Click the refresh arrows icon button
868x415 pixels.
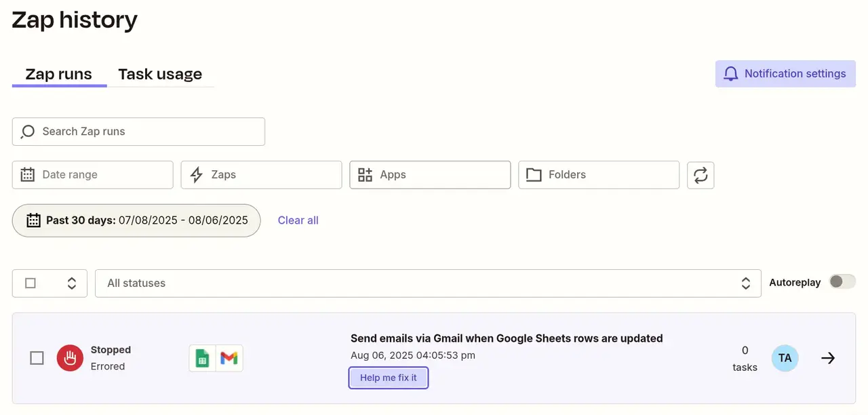click(701, 175)
